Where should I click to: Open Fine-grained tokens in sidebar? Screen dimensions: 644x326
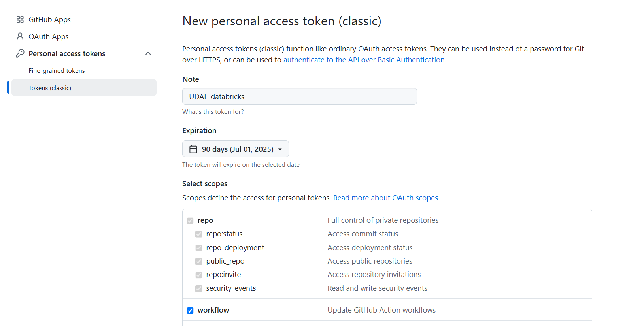(x=57, y=70)
